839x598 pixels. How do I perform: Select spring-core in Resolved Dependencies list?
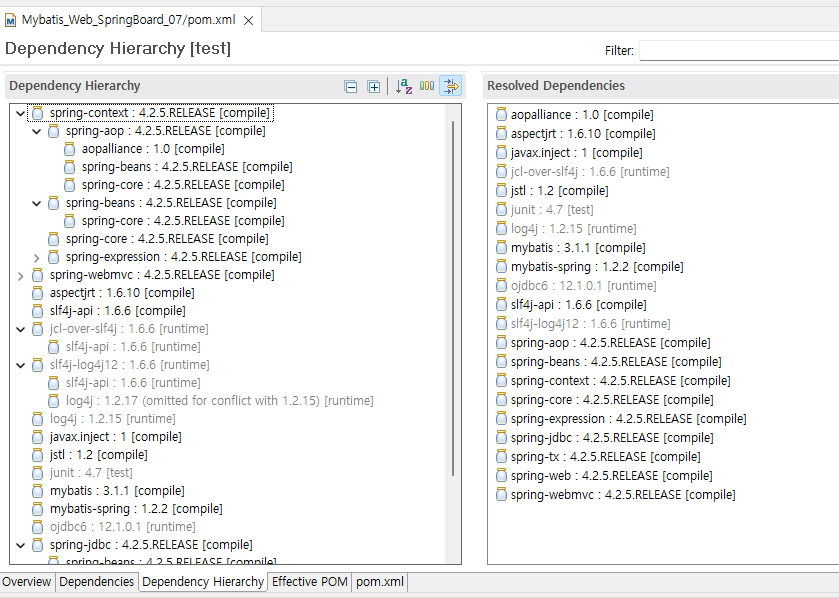click(612, 400)
